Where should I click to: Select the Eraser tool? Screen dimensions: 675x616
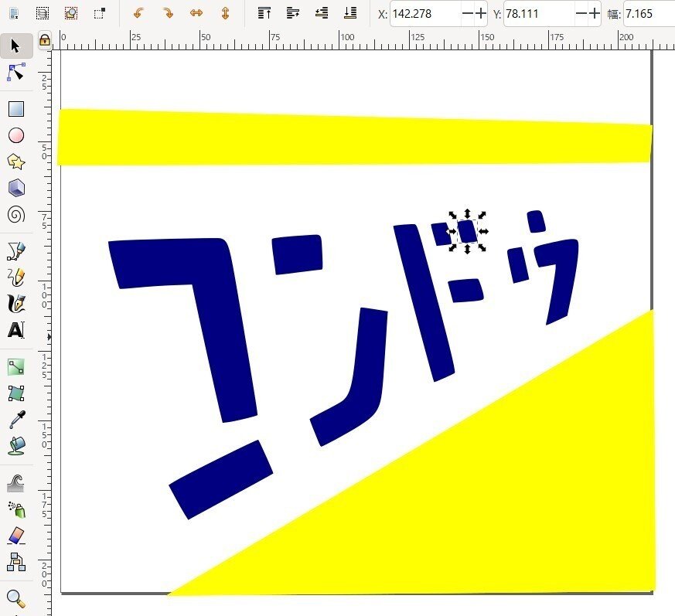pos(16,536)
